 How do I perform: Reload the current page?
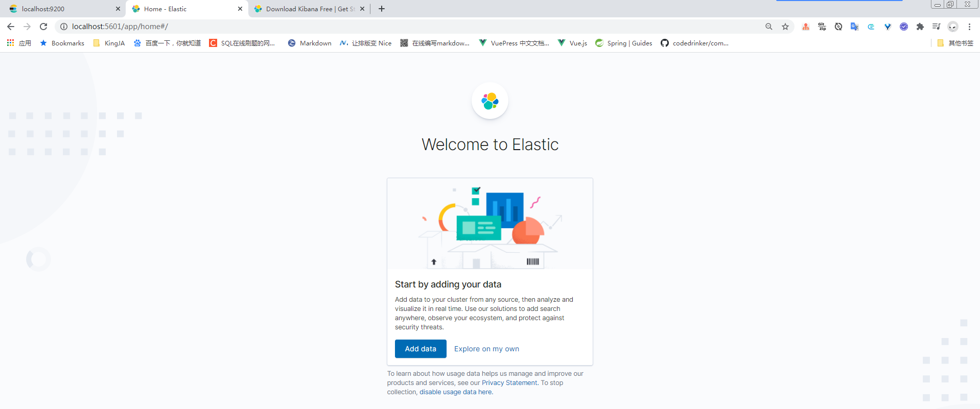[43, 27]
